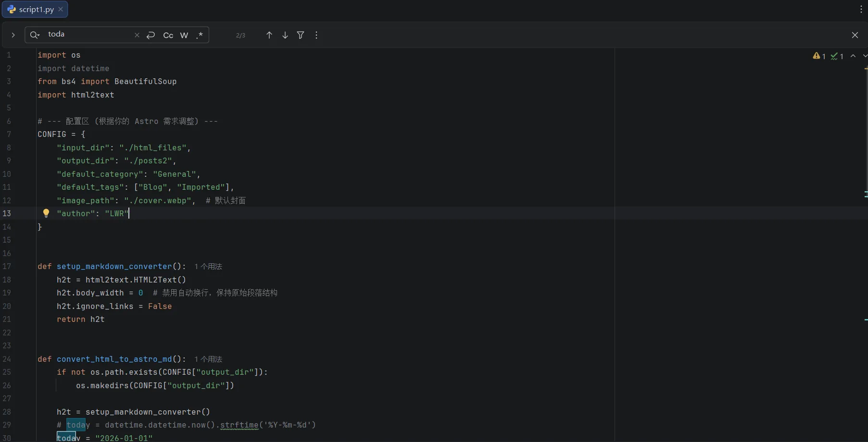
Task: Open search history dropdown magnifier
Action: tap(35, 35)
